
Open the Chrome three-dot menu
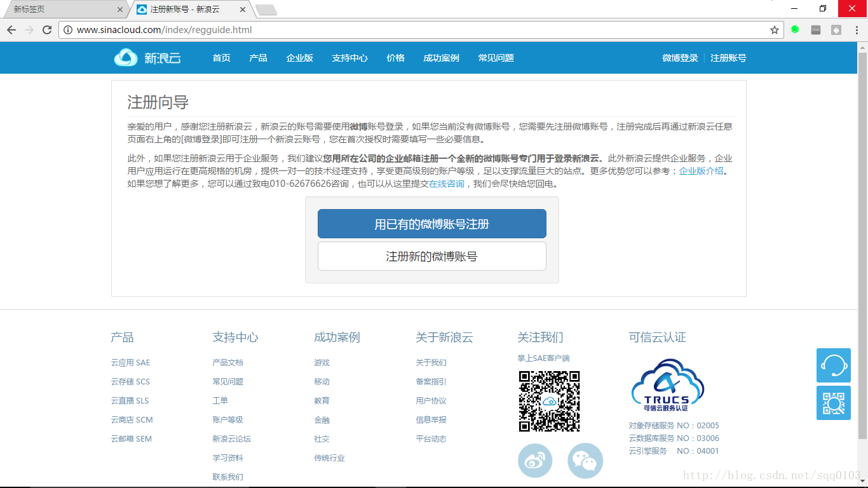coord(858,30)
